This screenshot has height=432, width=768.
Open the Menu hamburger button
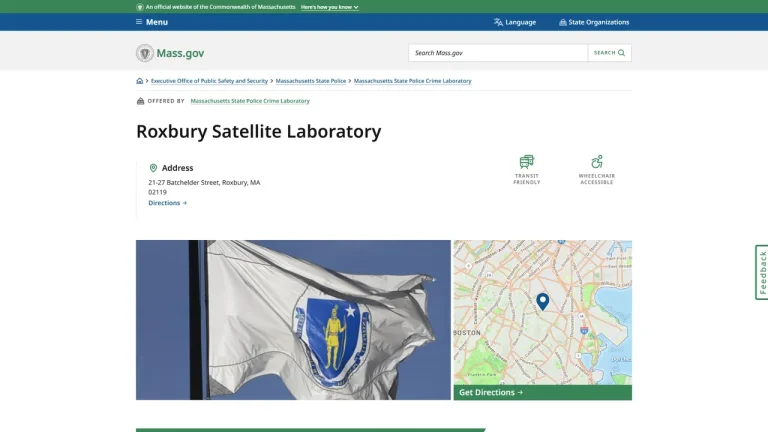click(x=152, y=22)
